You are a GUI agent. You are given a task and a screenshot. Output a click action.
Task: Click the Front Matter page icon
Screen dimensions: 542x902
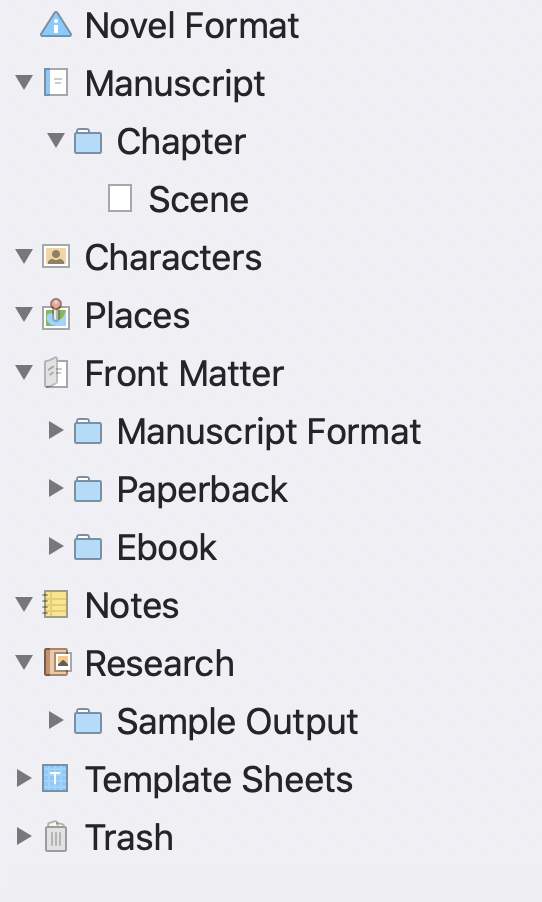pos(56,373)
